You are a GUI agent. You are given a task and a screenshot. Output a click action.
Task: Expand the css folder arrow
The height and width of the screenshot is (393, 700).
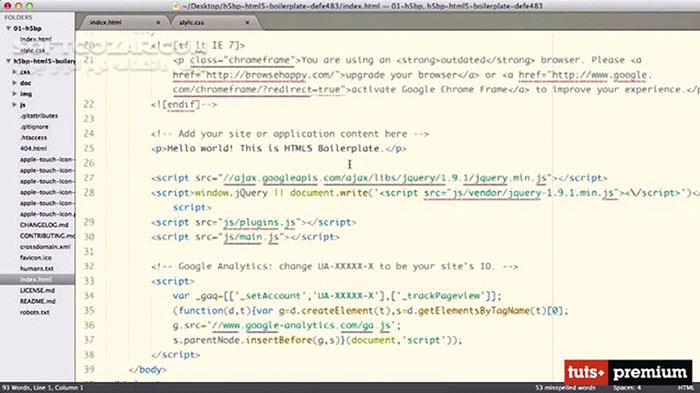[14, 71]
